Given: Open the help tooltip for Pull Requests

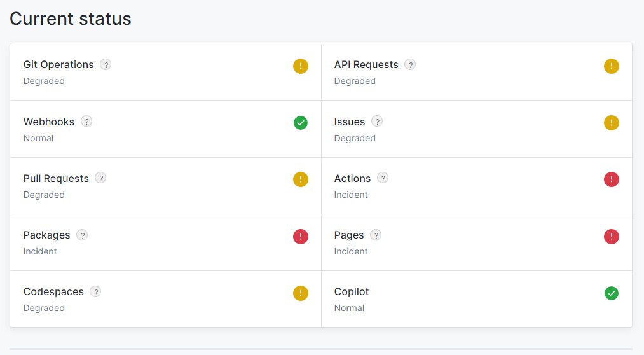Looking at the screenshot, I should click(x=100, y=178).
